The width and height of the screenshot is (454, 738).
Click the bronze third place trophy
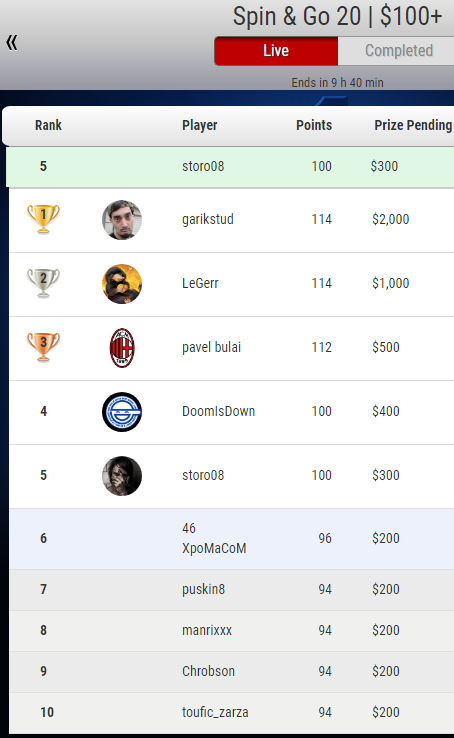point(43,347)
